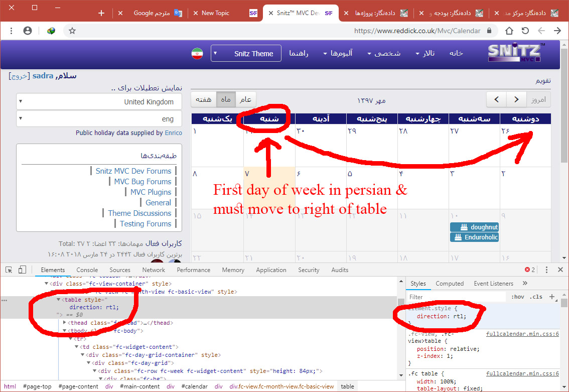Image resolution: width=569 pixels, height=392 pixels.
Task: Open the Snitz Theme dropdown
Action: coord(246,53)
